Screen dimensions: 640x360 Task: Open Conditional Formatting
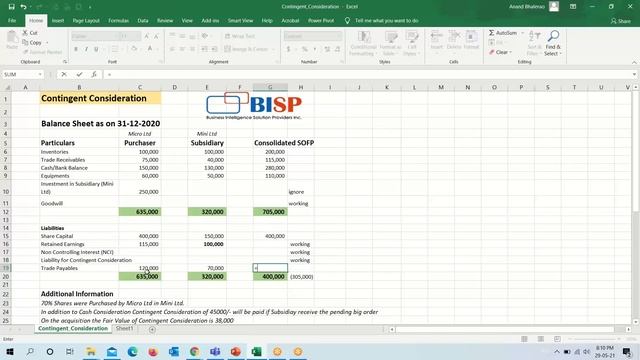coord(363,43)
